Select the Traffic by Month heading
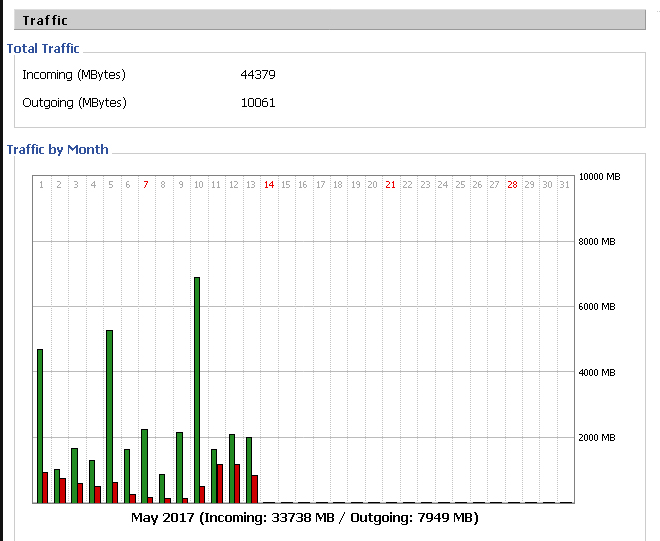Image resolution: width=660 pixels, height=541 pixels. [x=58, y=149]
